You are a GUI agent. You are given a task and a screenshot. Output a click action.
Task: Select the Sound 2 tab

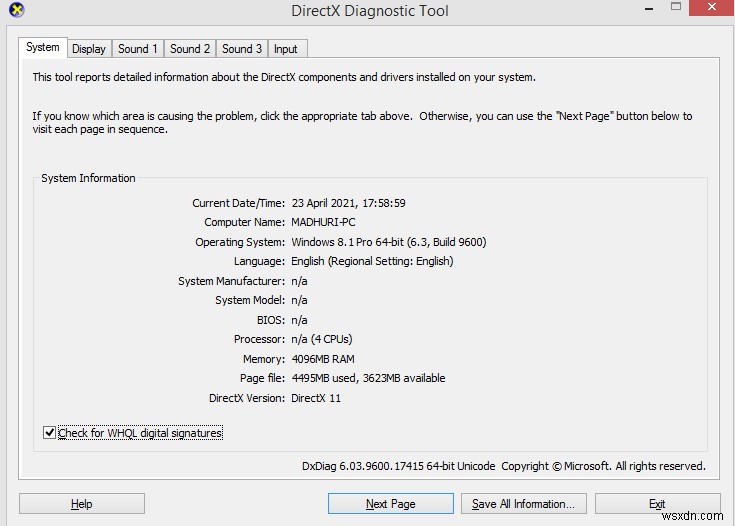pyautogui.click(x=190, y=49)
